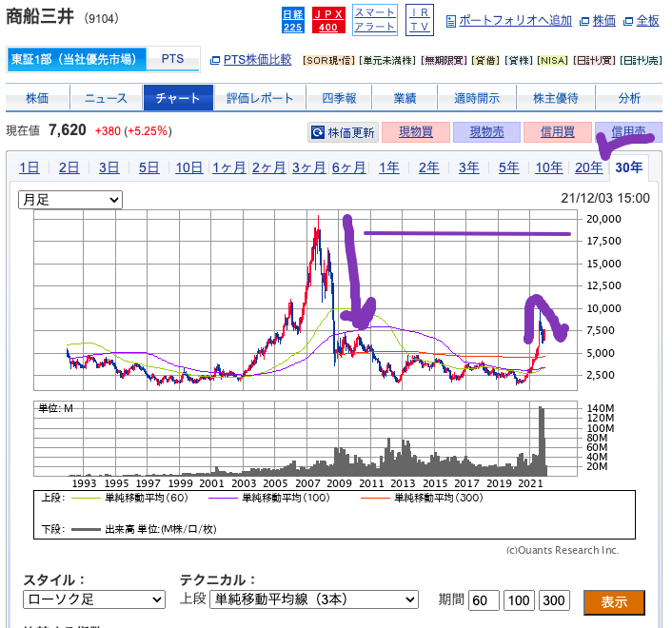Select the 10年 chart period
This screenshot has height=628, width=672.
pos(548,167)
